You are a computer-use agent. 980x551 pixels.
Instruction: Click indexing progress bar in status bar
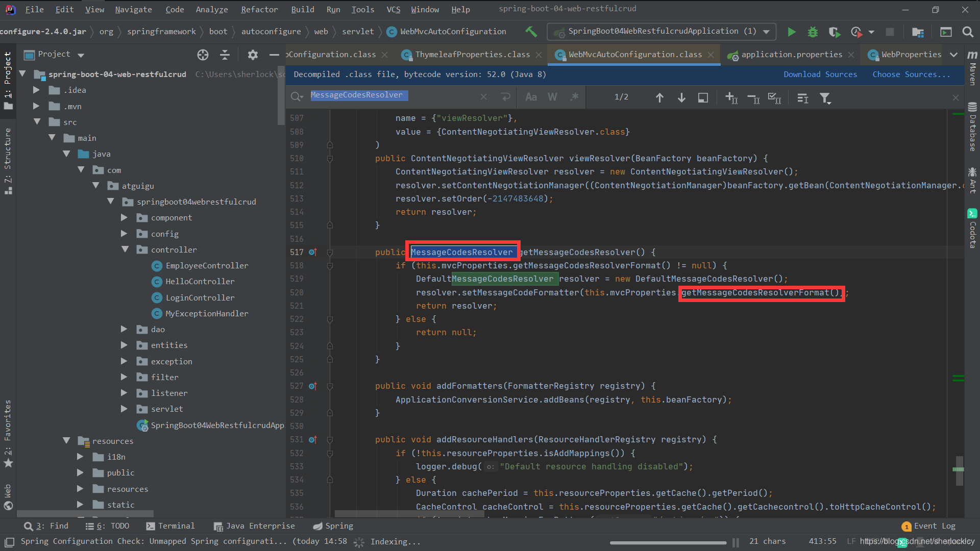pos(668,542)
